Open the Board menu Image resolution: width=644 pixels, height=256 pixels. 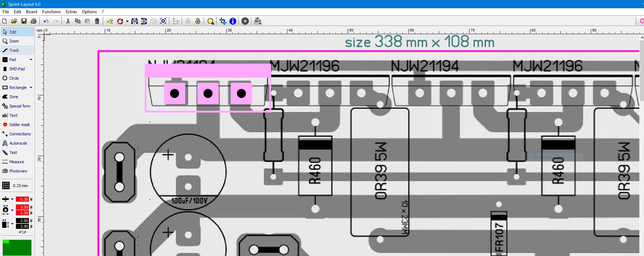point(31,11)
